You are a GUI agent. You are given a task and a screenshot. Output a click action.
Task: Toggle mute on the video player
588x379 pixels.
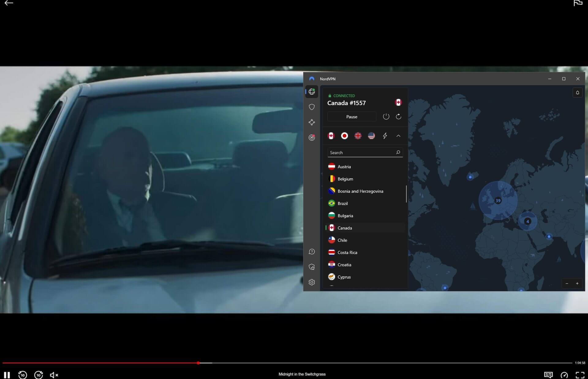[54, 375]
